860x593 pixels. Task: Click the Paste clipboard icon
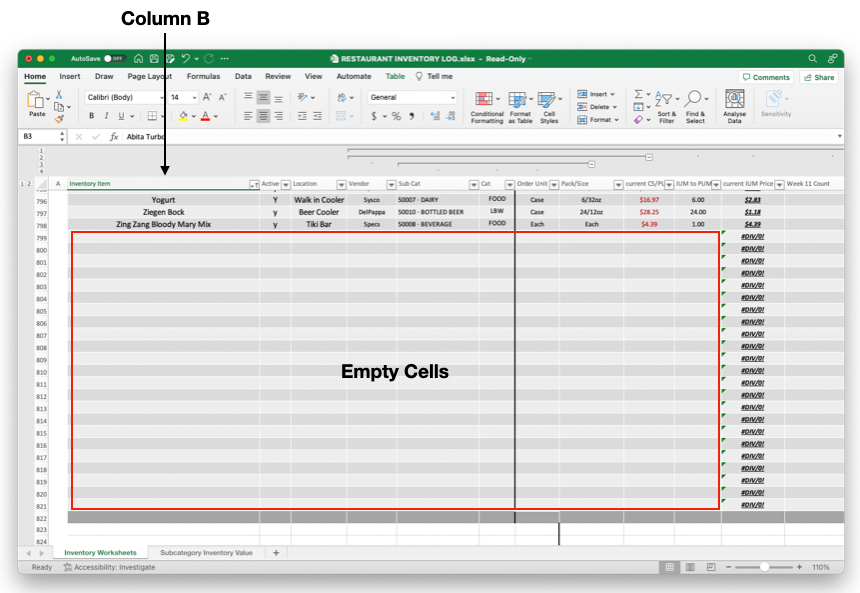tap(36, 100)
